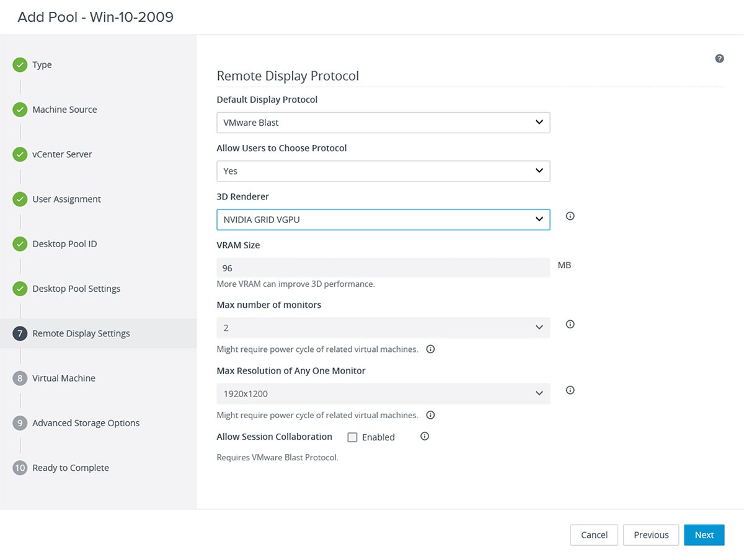Image resolution: width=744 pixels, height=560 pixels.
Task: Click green checkmark icon for Type step
Action: click(x=20, y=65)
